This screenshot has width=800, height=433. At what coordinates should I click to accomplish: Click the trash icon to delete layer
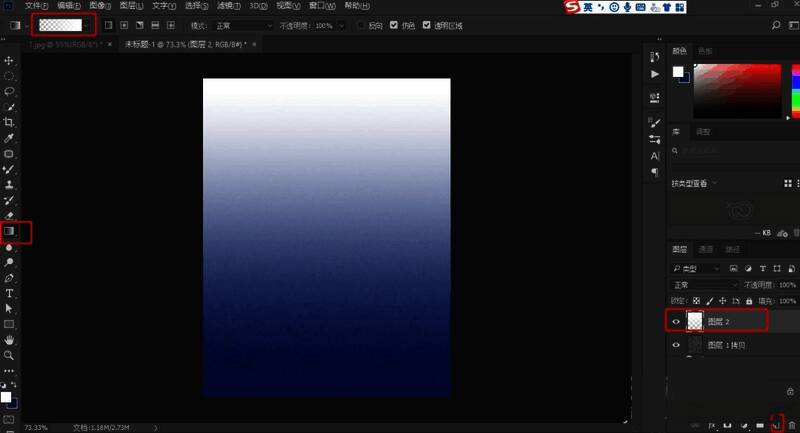[x=791, y=425]
